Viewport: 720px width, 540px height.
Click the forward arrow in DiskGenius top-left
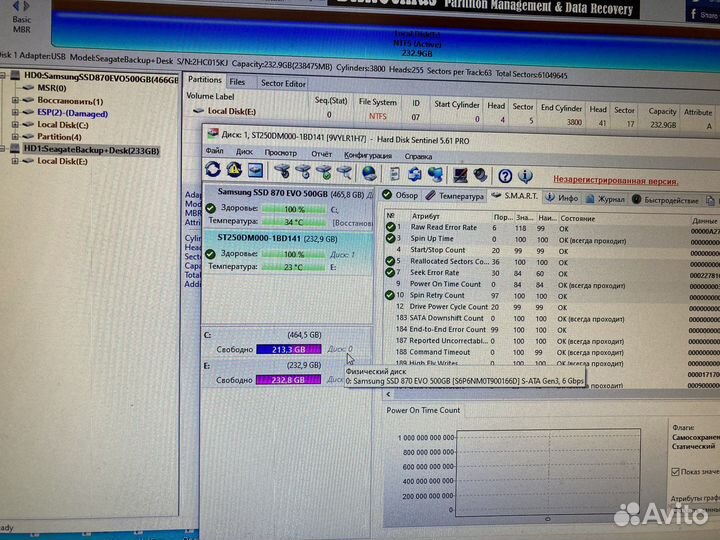[x=27, y=6]
